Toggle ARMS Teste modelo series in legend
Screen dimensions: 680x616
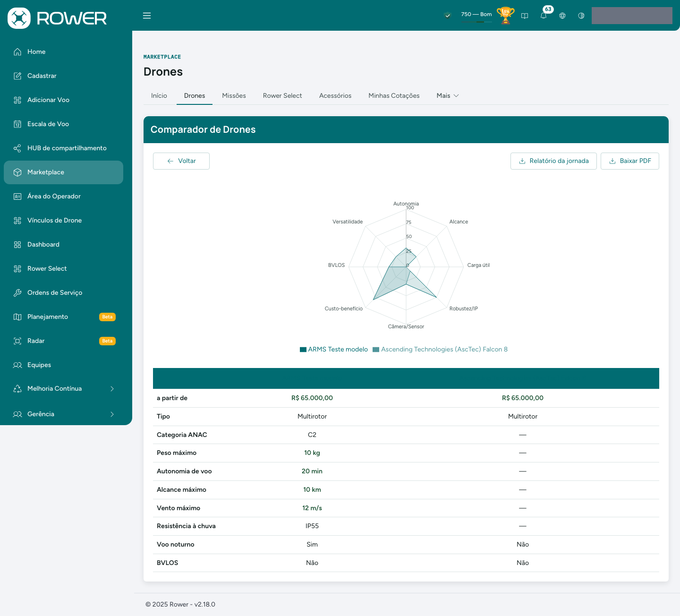point(334,350)
